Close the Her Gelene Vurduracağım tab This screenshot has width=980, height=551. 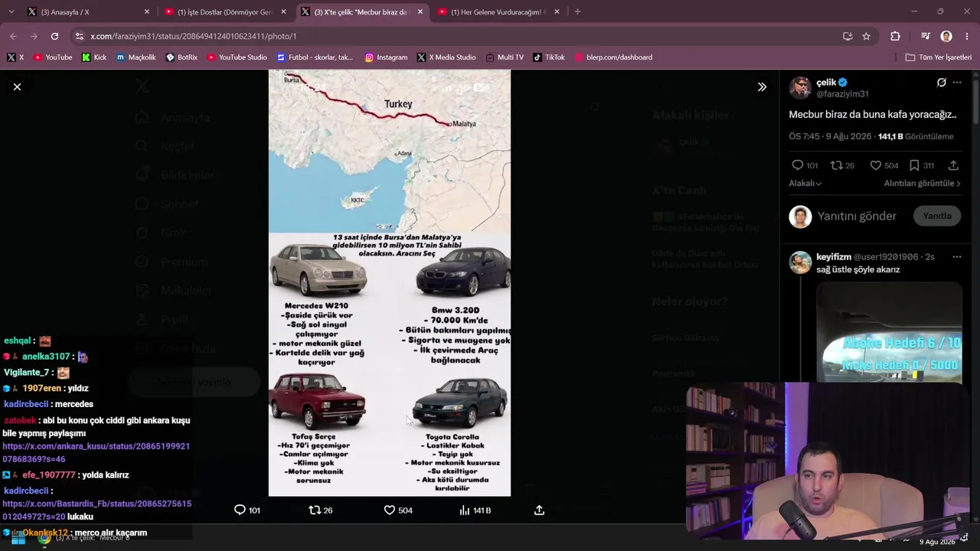[557, 12]
